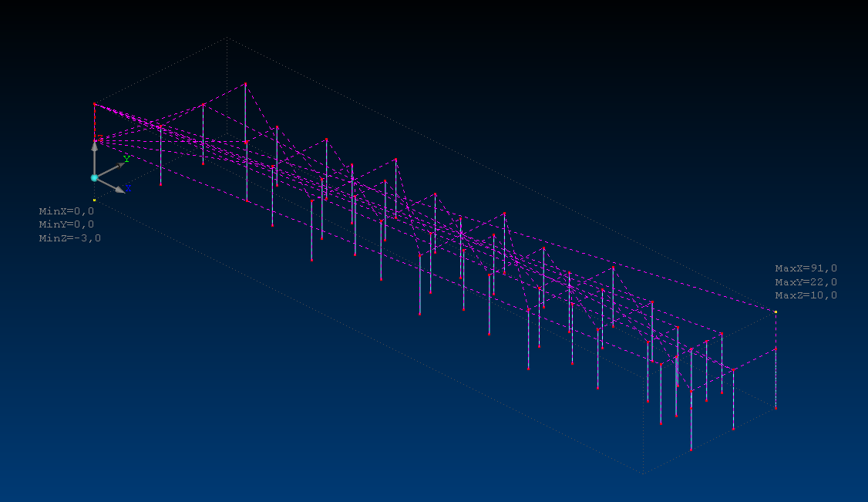Click the blue X axis label
Image resolution: width=868 pixels, height=502 pixels.
[x=128, y=188]
